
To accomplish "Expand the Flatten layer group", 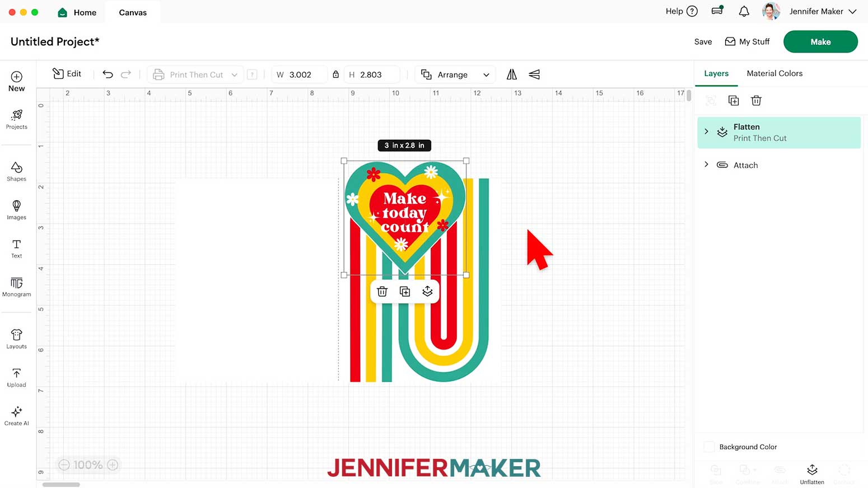I will pyautogui.click(x=706, y=132).
